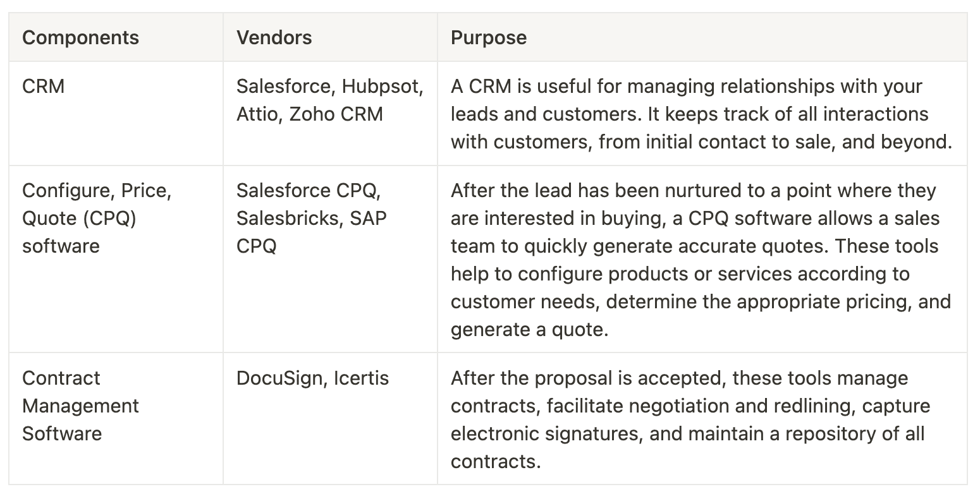This screenshot has height=494, width=980.
Task: Select the Configure, Price, Quote component cell
Action: (97, 218)
